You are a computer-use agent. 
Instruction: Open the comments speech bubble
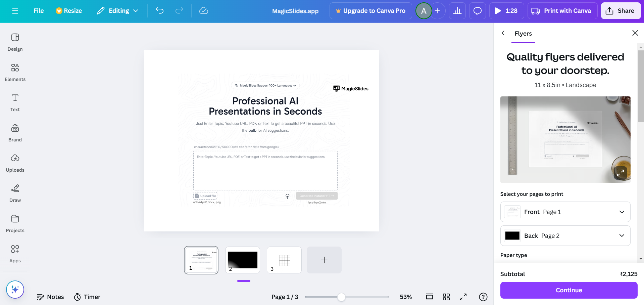click(x=478, y=11)
